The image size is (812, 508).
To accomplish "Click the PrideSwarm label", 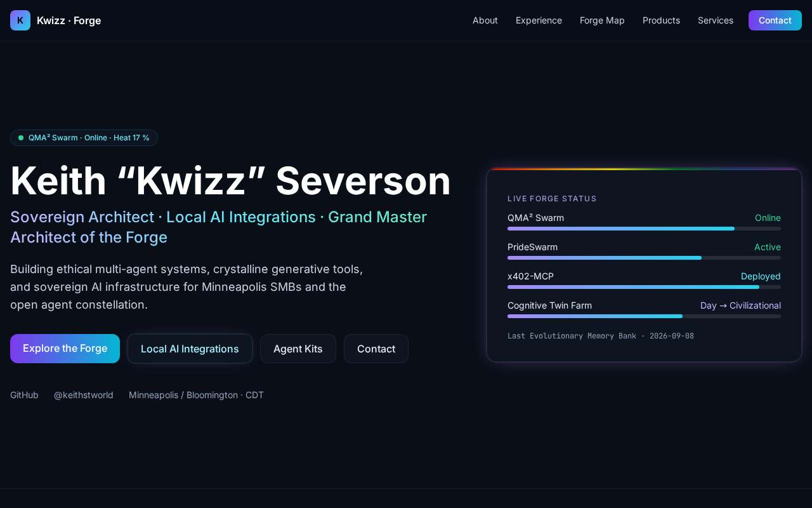I will [x=532, y=247].
